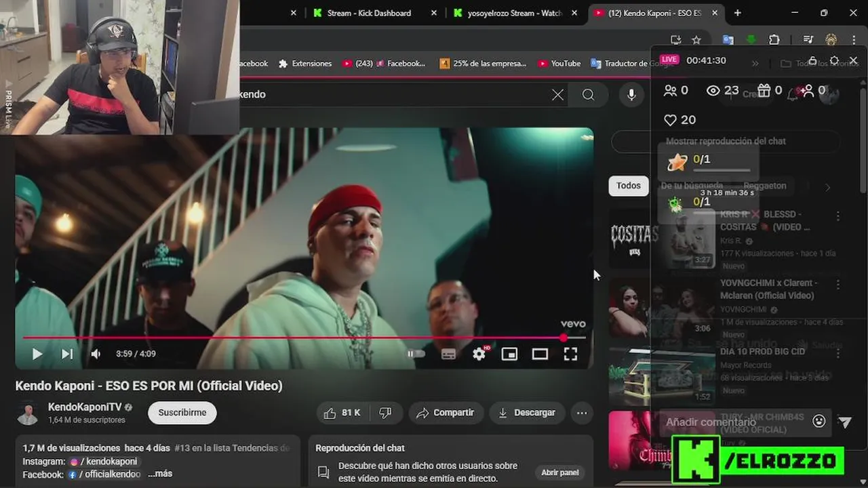The image size is (868, 488).
Task: Open the Extensions puzzle menu
Action: pyautogui.click(x=774, y=40)
